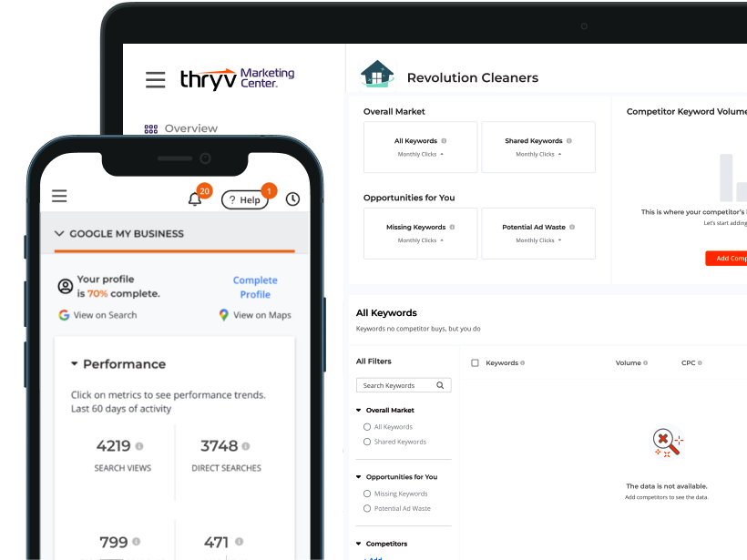
Task: Open Monthly Clicks dropdown under All Keywords card
Action: (421, 154)
